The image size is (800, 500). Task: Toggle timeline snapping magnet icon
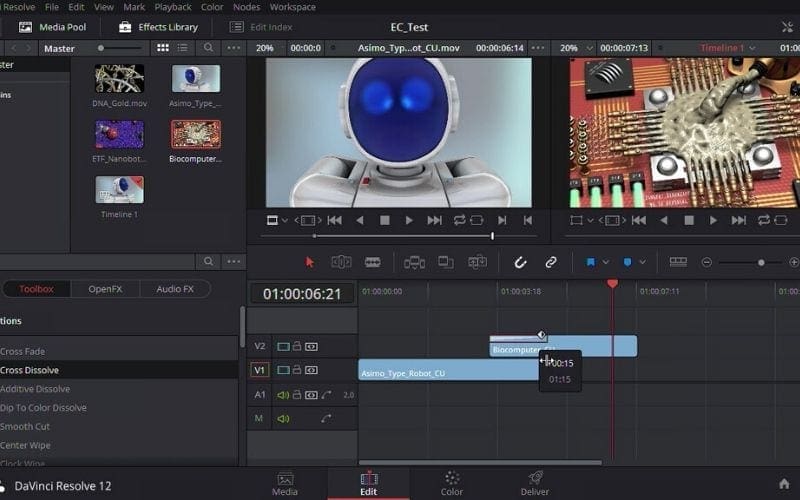pos(520,262)
